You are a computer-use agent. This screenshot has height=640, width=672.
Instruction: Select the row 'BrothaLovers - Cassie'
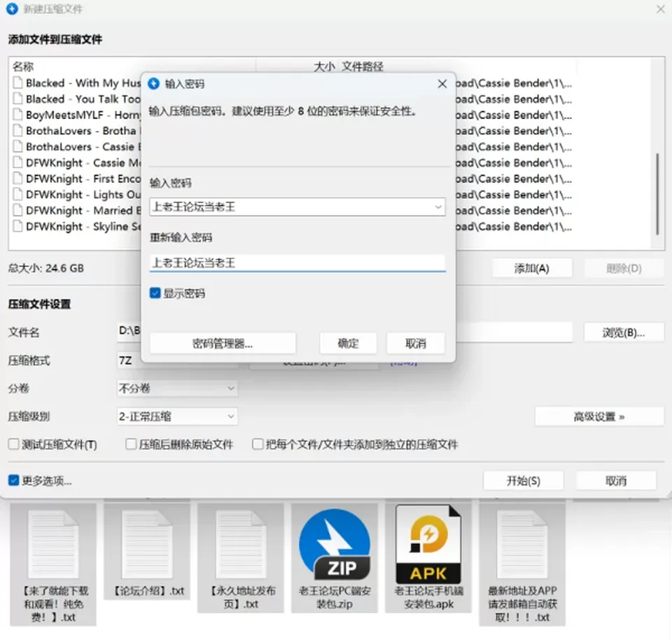click(293, 146)
